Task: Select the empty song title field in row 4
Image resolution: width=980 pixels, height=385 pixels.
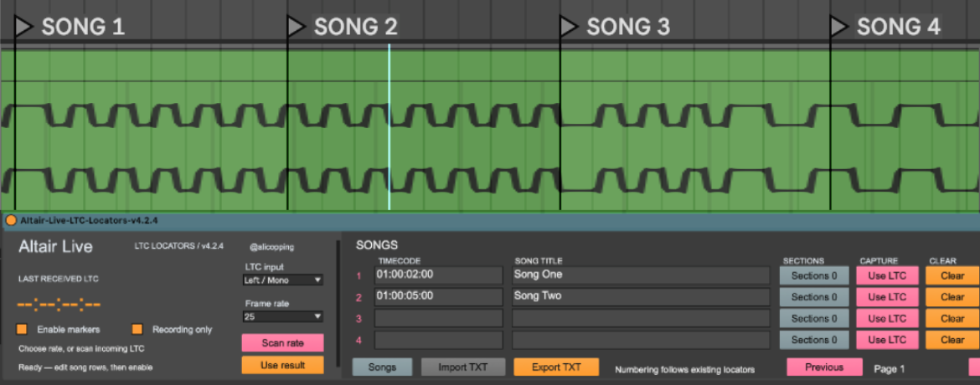Action: [x=641, y=340]
